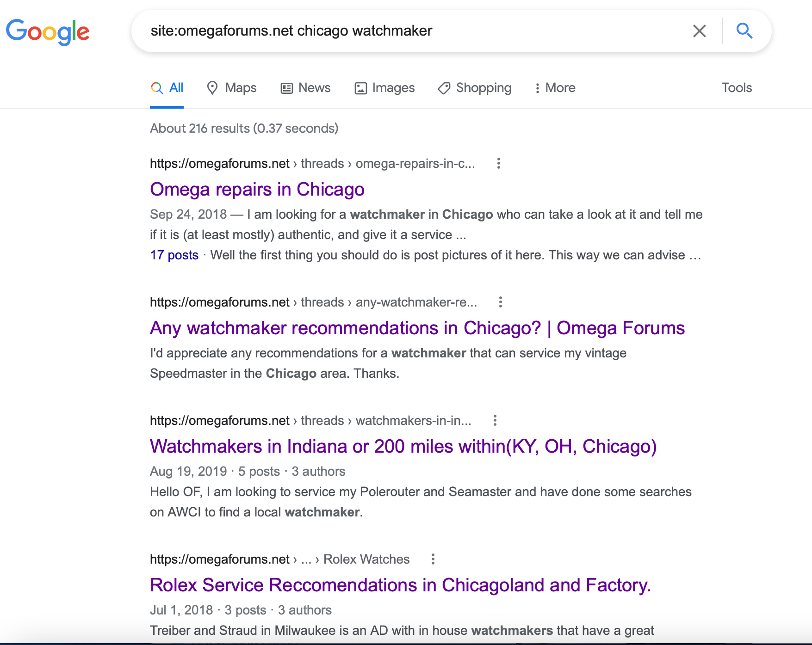Image resolution: width=812 pixels, height=645 pixels.
Task: Switch to Images results
Action: 384,88
